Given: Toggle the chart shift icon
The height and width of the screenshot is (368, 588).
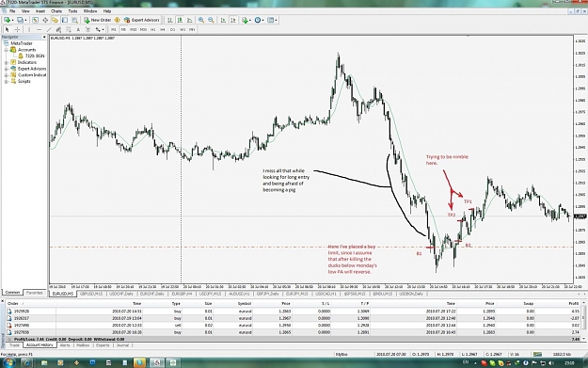Looking at the screenshot, I should click(233, 20).
